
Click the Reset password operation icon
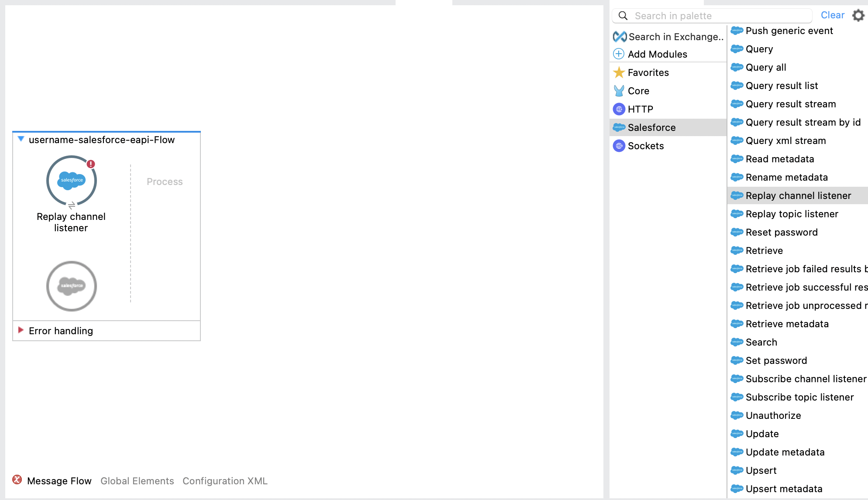737,232
